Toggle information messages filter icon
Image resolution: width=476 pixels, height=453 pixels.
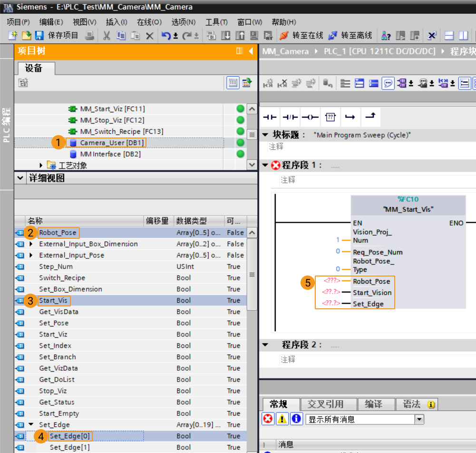coord(296,419)
